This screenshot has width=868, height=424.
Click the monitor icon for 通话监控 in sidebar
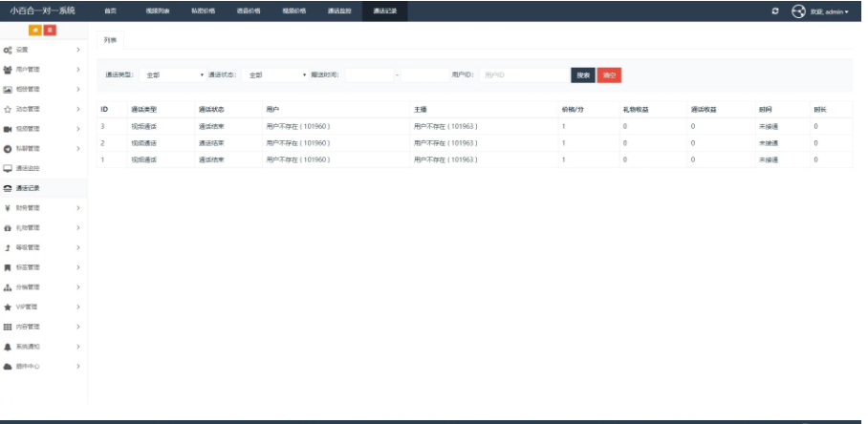8,169
